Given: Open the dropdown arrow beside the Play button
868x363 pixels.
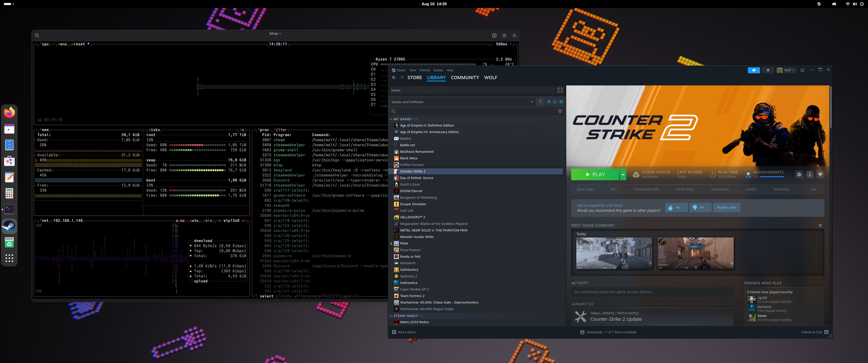Looking at the screenshot, I should (623, 174).
